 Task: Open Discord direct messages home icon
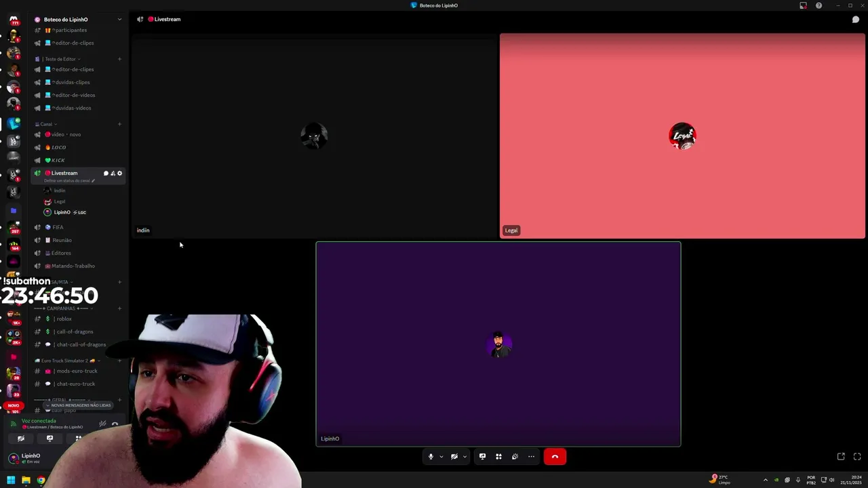pyautogui.click(x=14, y=20)
